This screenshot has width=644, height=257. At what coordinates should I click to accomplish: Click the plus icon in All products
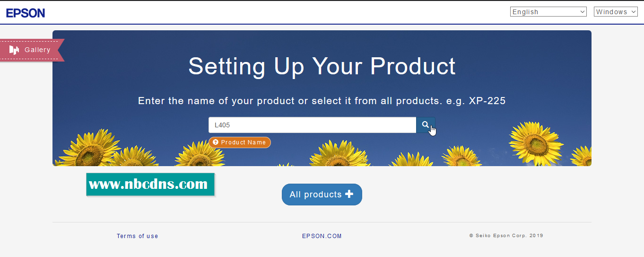(x=349, y=194)
